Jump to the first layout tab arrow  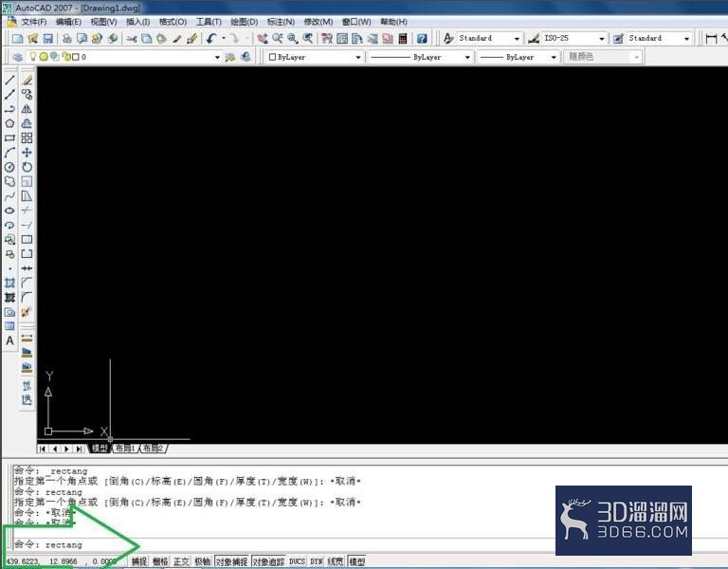(x=43, y=449)
